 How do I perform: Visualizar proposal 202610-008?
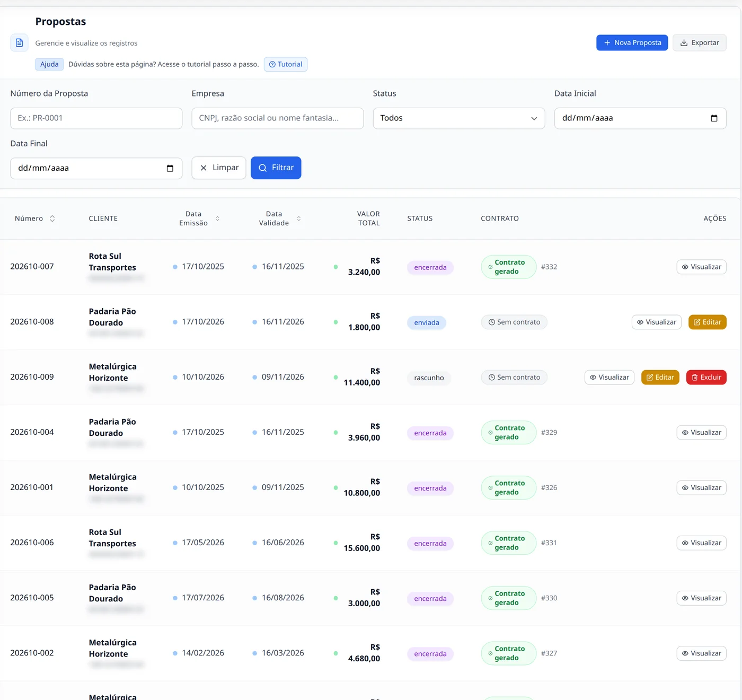(657, 322)
